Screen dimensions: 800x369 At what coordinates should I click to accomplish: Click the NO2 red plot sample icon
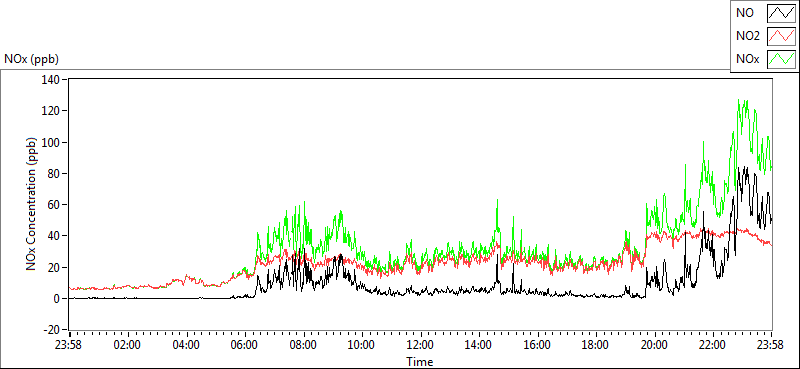781,36
